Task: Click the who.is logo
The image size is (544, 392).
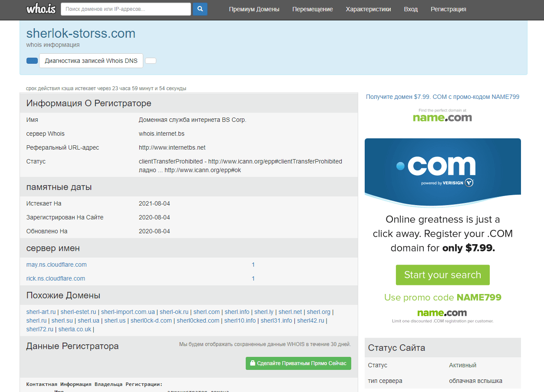Action: [41, 9]
